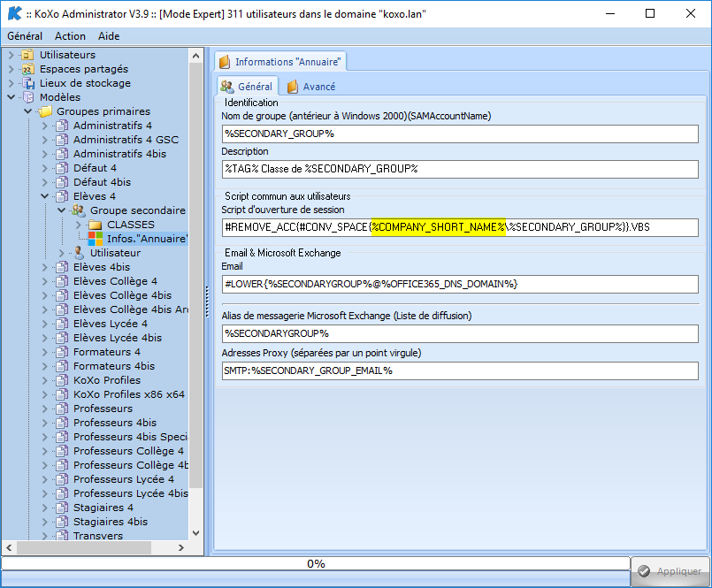
Task: Click the book icon on Informations "Annuaire" tab
Action: point(225,62)
